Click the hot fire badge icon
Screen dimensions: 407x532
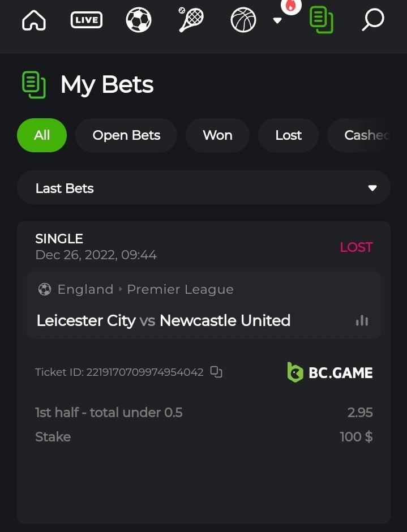[291, 6]
